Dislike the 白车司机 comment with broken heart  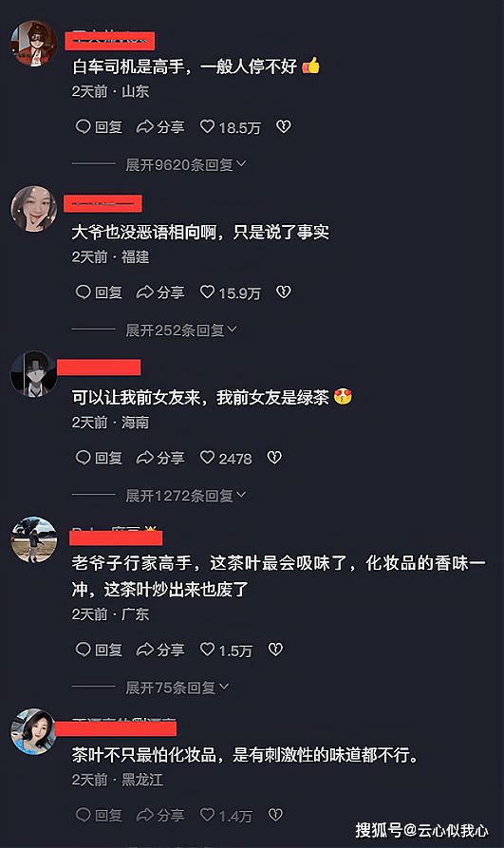click(284, 126)
